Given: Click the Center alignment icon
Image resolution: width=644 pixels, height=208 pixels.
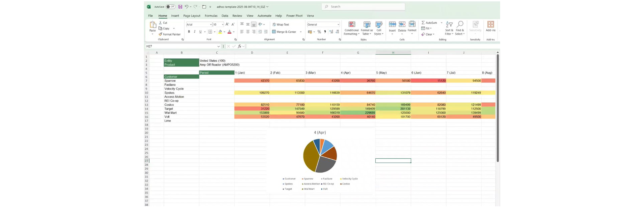Looking at the screenshot, I should coord(248,32).
